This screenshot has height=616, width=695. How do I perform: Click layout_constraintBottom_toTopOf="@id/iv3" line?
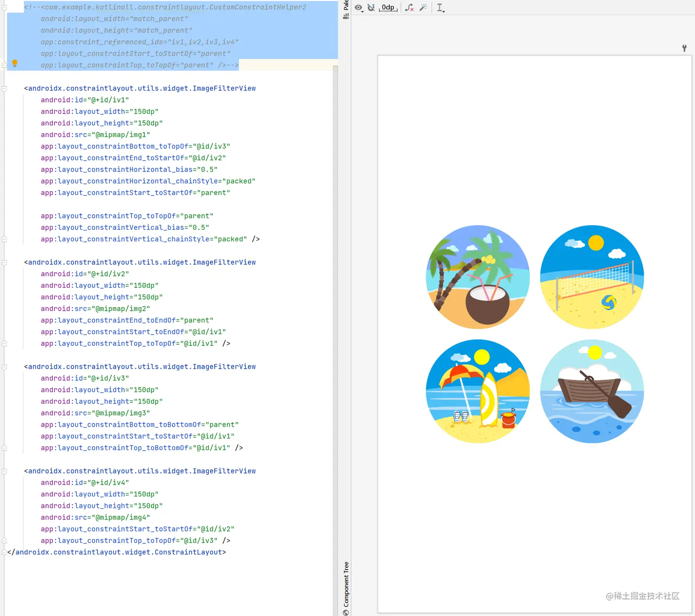[x=136, y=146]
